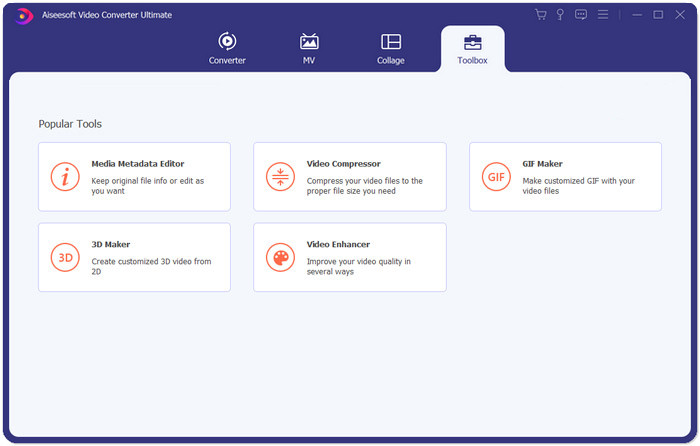The height and width of the screenshot is (446, 700).
Task: Click the GIF Maker circular icon
Action: [496, 177]
